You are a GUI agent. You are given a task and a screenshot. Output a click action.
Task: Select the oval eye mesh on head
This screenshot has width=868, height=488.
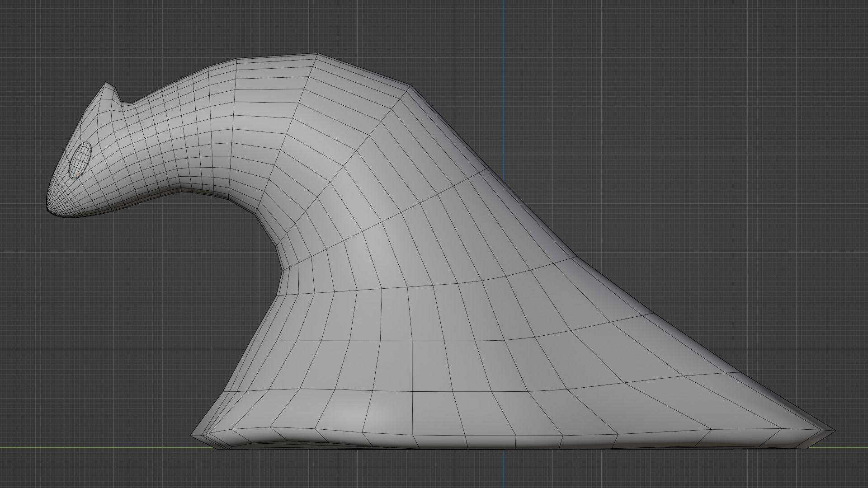pyautogui.click(x=80, y=160)
